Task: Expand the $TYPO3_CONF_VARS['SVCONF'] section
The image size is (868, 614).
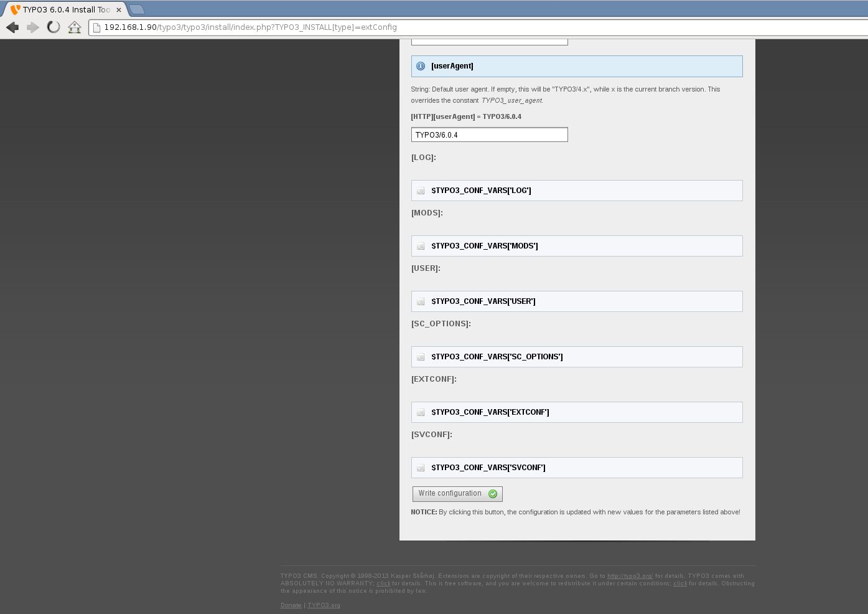Action: point(488,468)
